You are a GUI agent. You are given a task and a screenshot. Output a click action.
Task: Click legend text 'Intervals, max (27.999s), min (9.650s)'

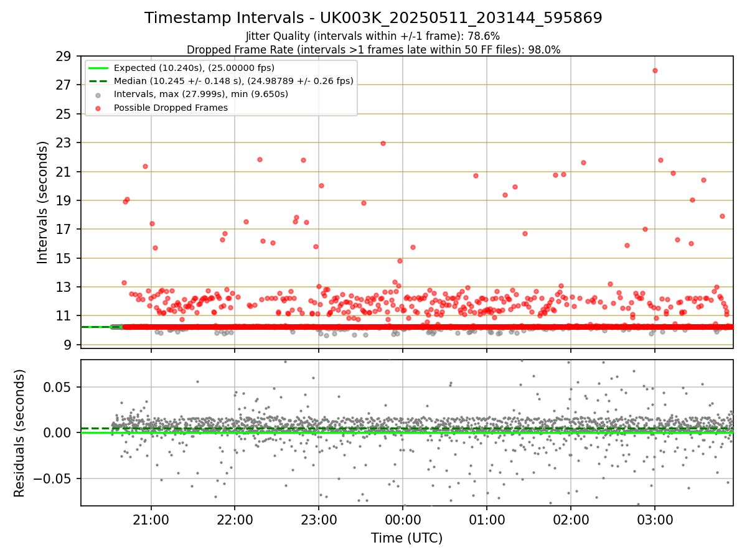coord(201,95)
